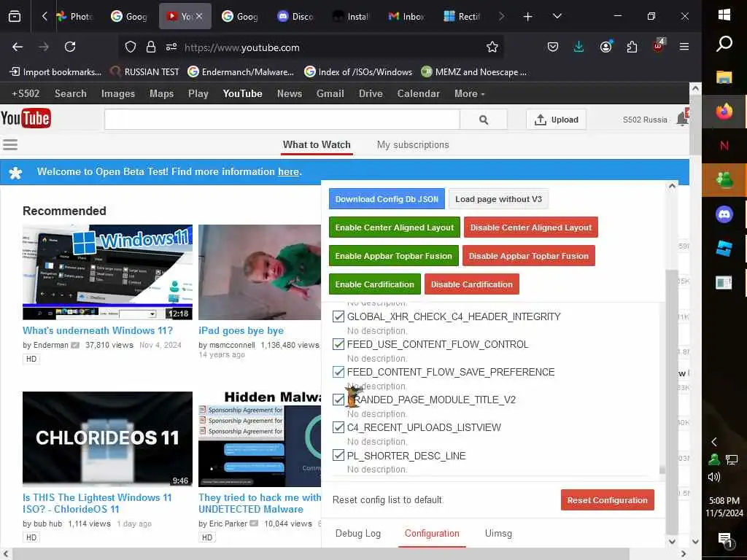The height and width of the screenshot is (560, 747).
Task: Expand hidden system tray icons chevron
Action: [713, 442]
